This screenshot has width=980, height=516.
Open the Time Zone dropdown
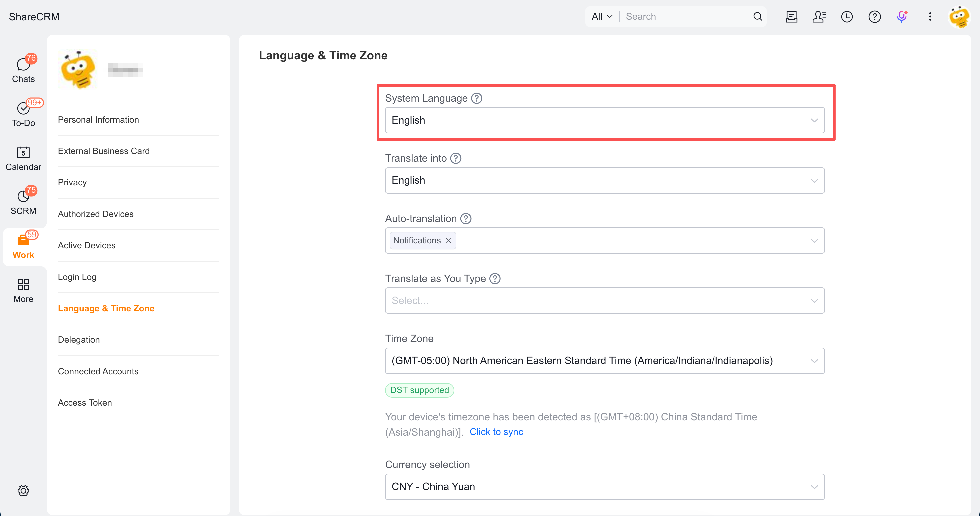coord(605,361)
